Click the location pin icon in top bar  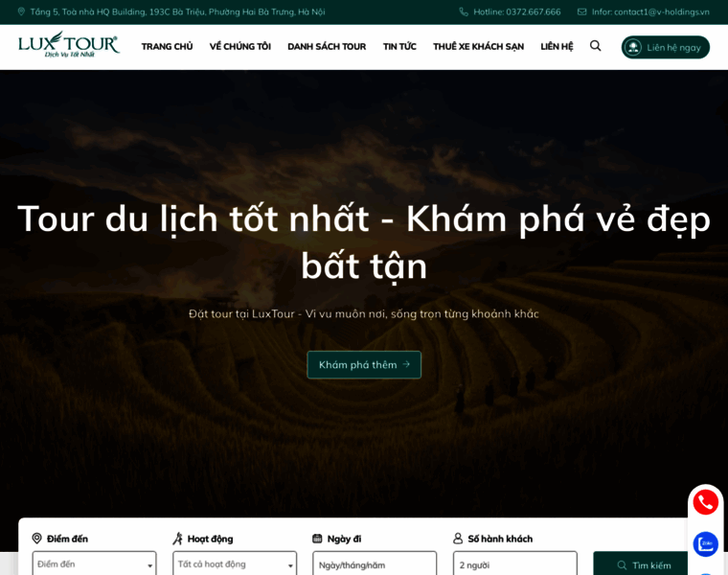[x=21, y=11]
